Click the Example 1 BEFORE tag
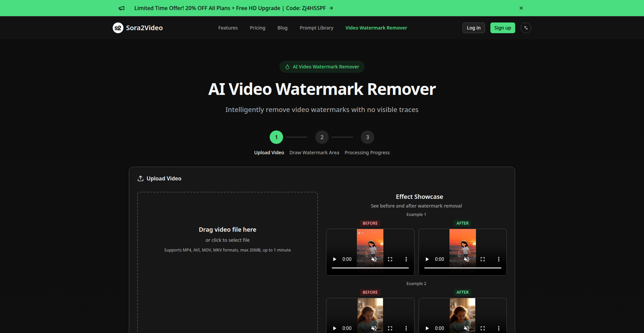This screenshot has width=644, height=333. (370, 223)
